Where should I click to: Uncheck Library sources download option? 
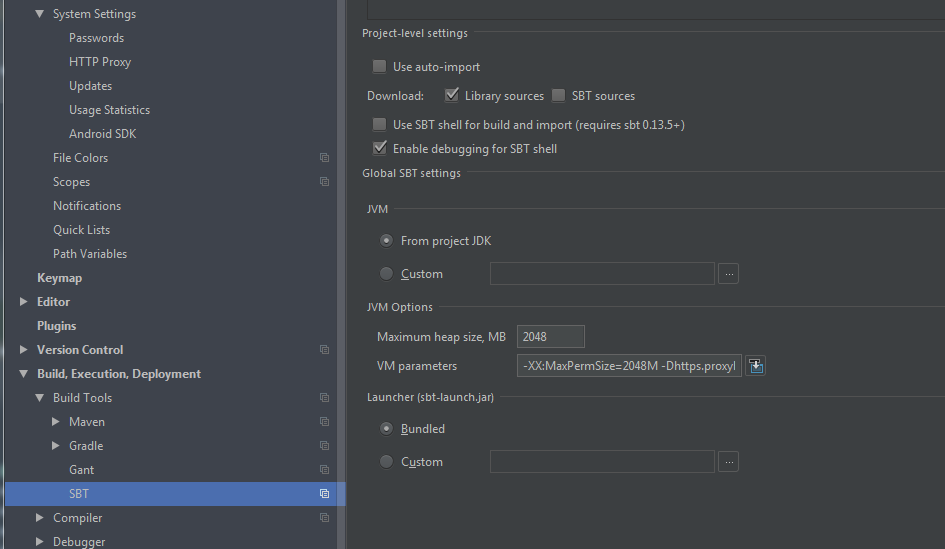pos(452,96)
